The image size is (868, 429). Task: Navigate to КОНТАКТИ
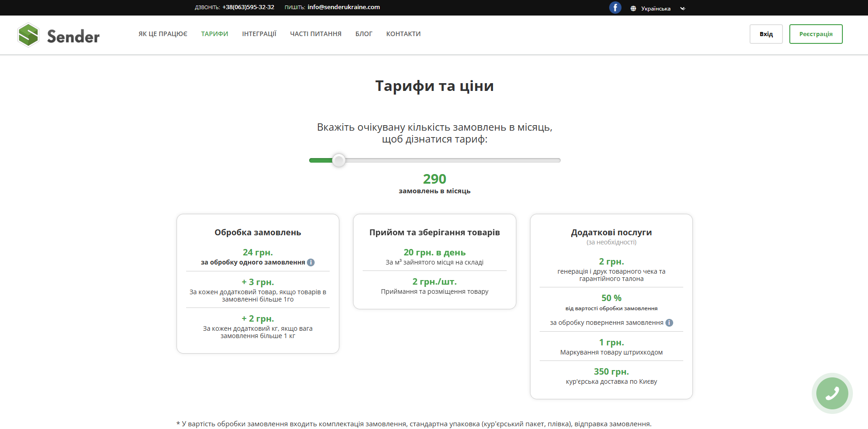pyautogui.click(x=403, y=33)
